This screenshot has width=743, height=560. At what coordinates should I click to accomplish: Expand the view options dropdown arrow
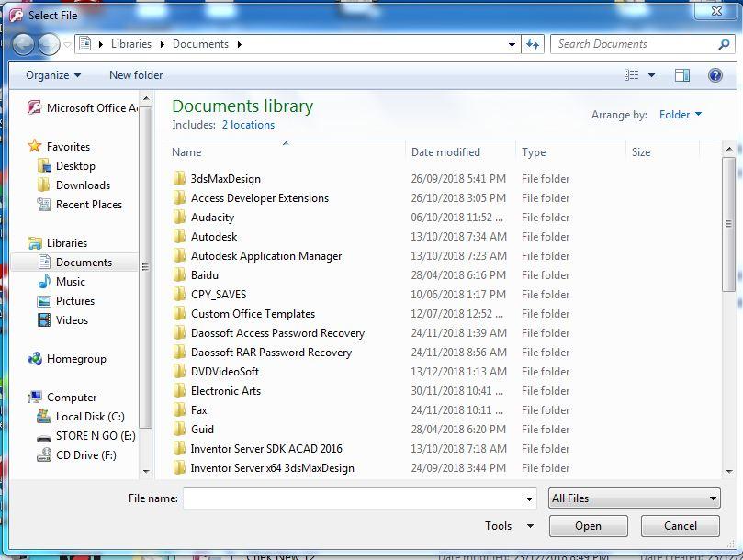[x=652, y=75]
